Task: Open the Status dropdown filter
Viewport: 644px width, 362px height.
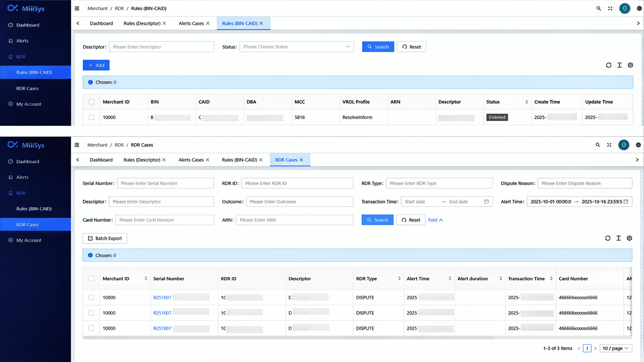Action: 297,47
